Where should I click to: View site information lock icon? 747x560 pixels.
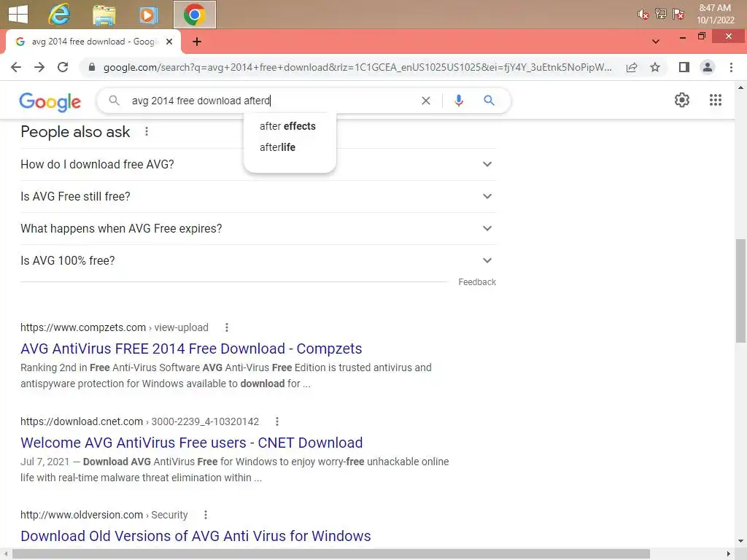pyautogui.click(x=92, y=67)
